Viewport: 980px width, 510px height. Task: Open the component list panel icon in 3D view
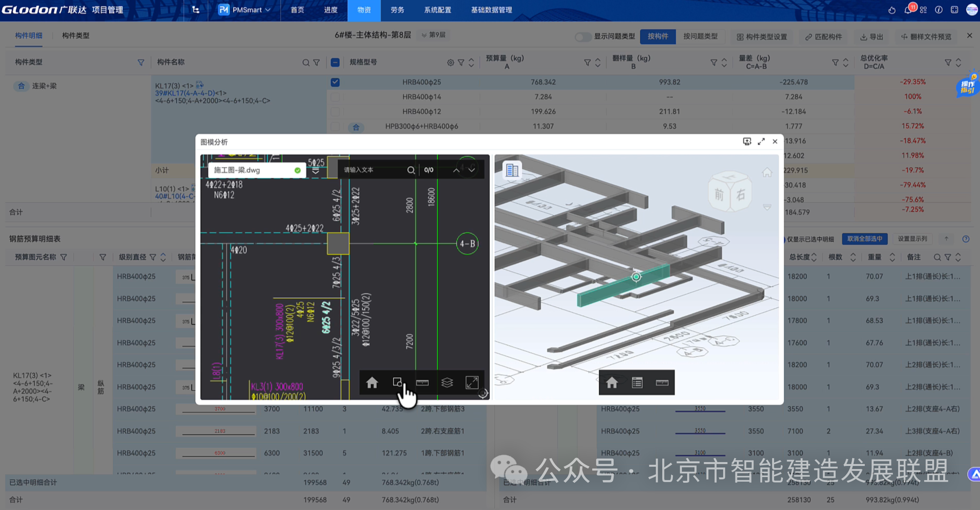[x=512, y=170]
